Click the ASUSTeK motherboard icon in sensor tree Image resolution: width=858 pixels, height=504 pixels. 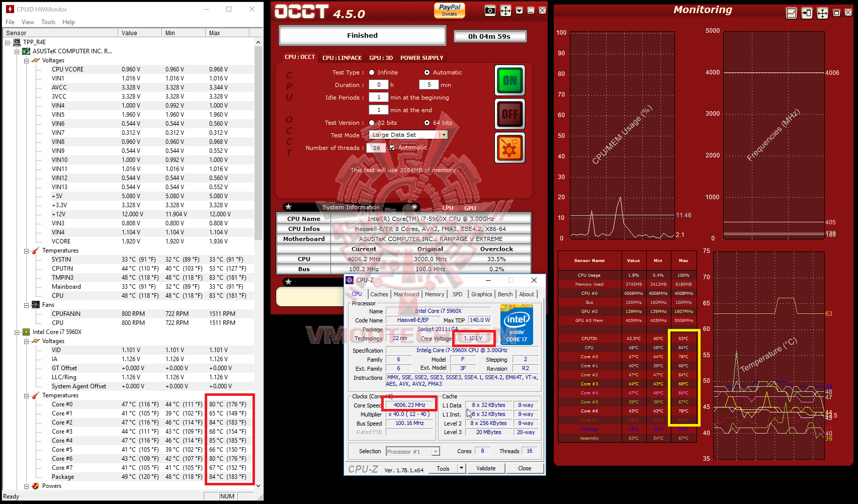click(x=26, y=51)
